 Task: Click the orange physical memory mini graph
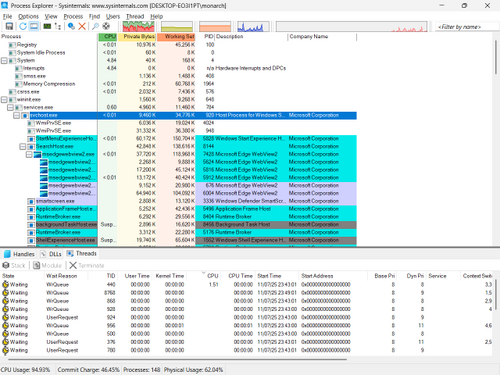[x=215, y=26]
